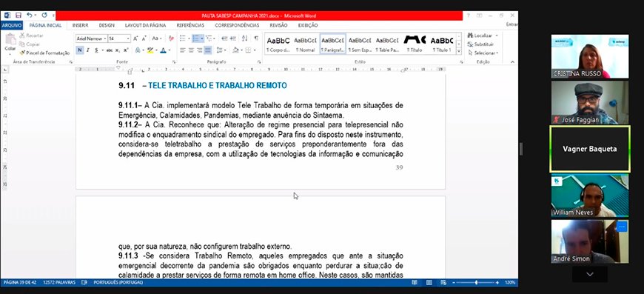The width and height of the screenshot is (644, 294).
Task: Increase the font size with the grow-font icon
Action: 135,39
